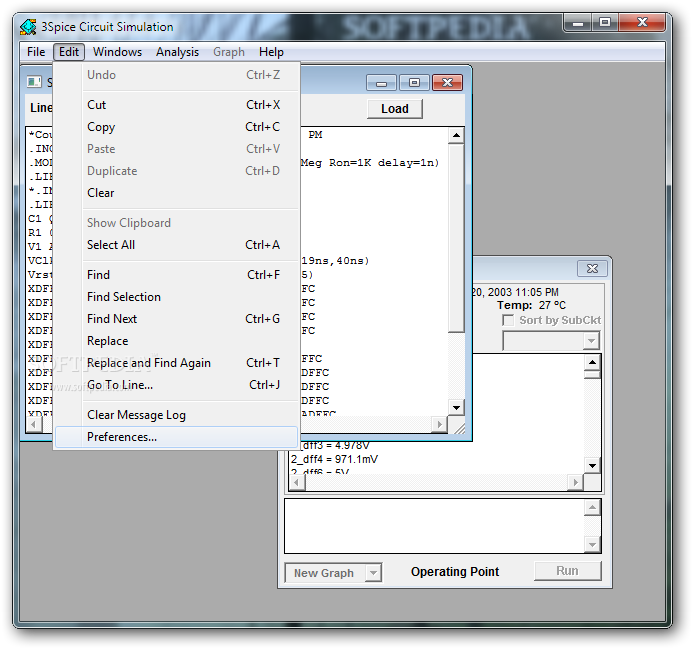Toggle Sort by SubCkt checkbox

tap(508, 320)
